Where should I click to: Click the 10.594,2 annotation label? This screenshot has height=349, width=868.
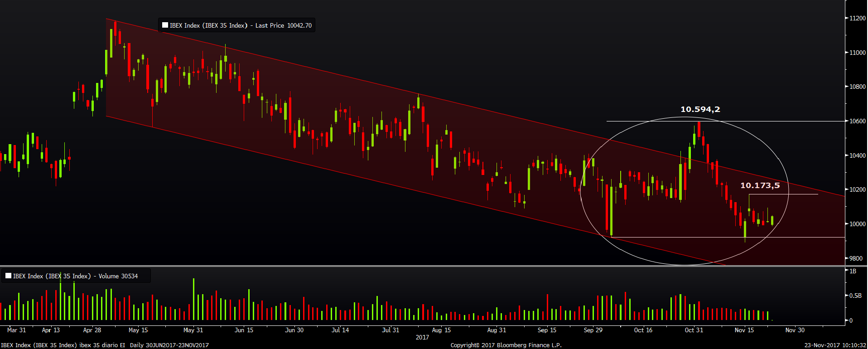[x=700, y=109]
